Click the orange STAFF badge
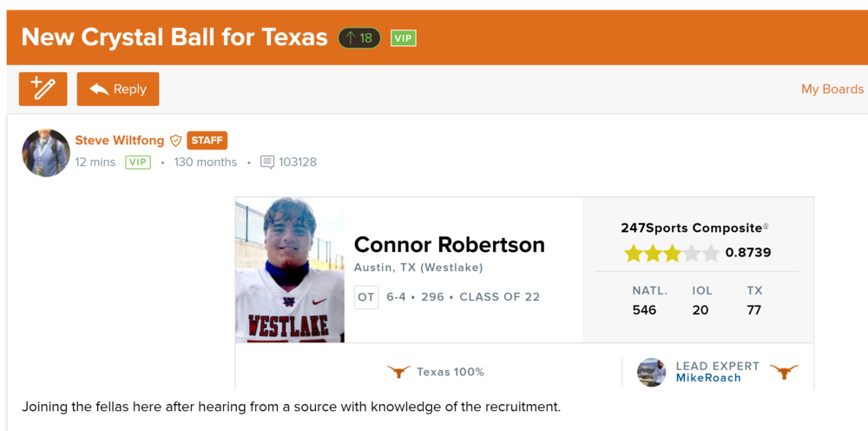Image resolution: width=868 pixels, height=431 pixels. [207, 140]
